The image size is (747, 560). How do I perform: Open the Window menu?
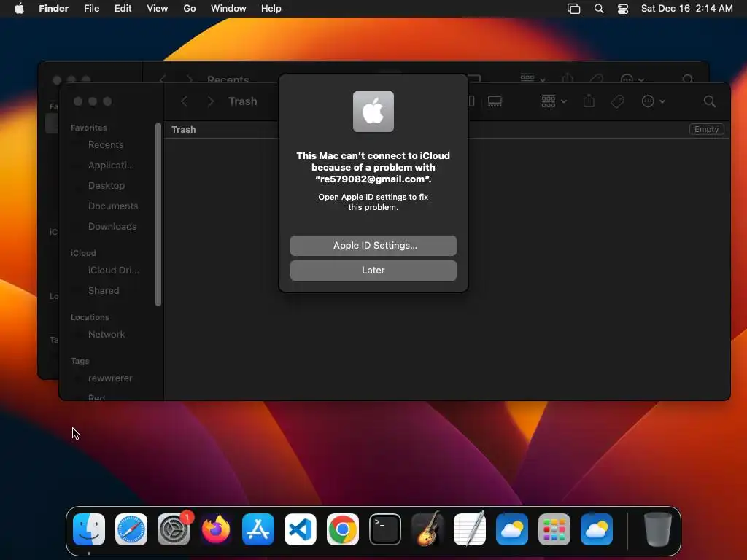click(228, 9)
